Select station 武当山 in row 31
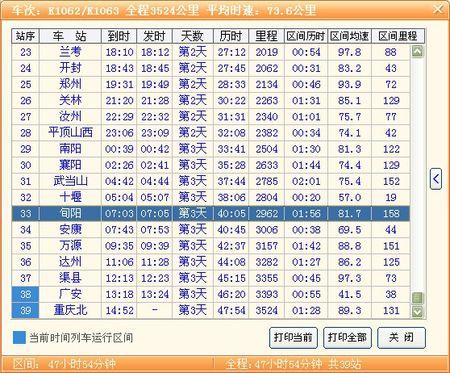 (x=70, y=181)
